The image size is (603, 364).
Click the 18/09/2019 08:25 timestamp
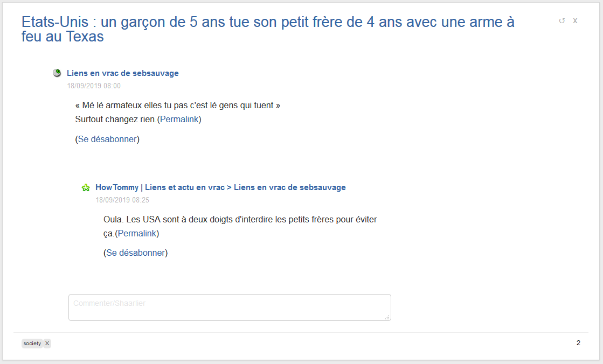point(122,200)
